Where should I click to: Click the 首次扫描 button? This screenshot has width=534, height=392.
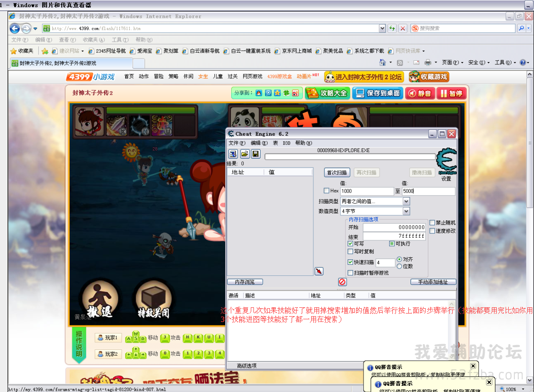pos(337,172)
